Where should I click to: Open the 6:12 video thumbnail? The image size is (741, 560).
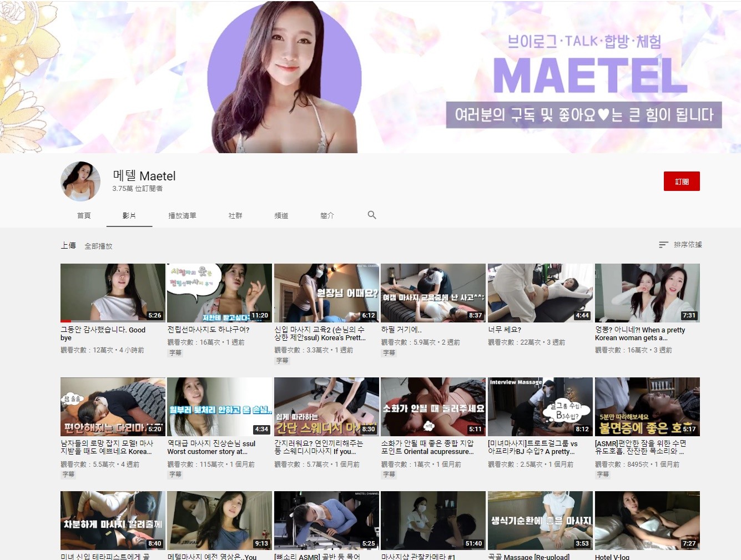point(326,293)
